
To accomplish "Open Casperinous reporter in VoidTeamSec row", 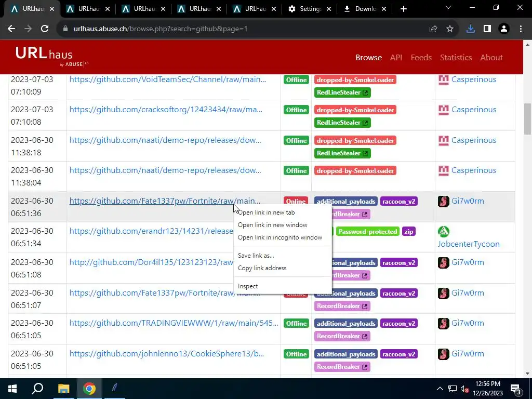I will point(474,79).
